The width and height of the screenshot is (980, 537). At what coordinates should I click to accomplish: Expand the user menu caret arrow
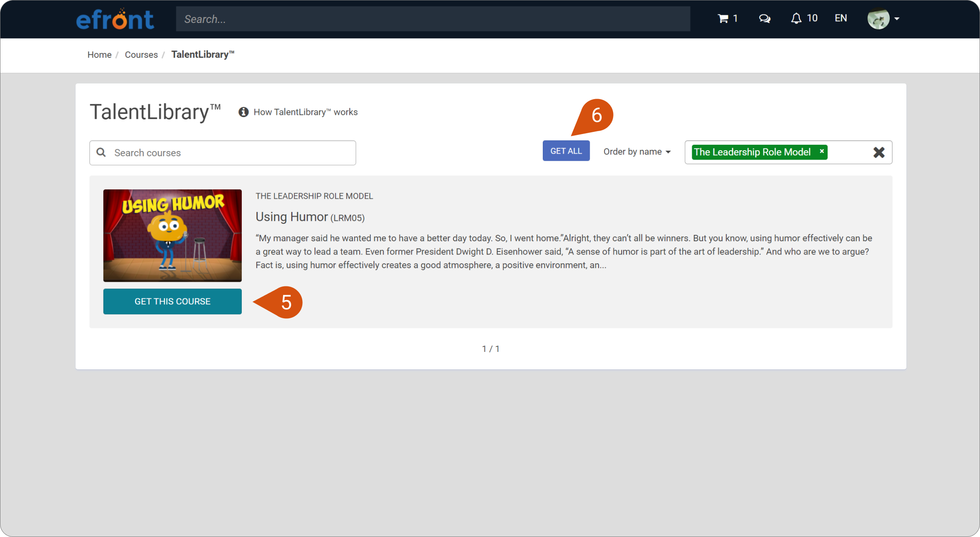point(897,19)
